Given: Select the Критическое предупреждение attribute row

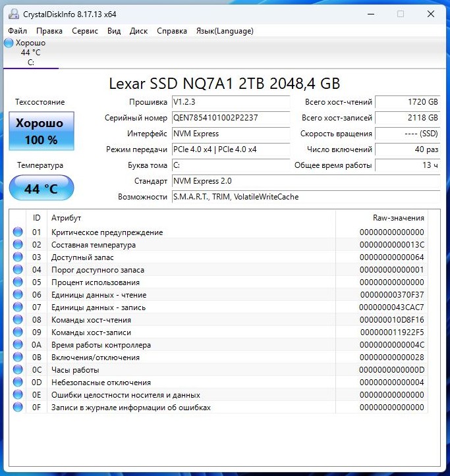Looking at the screenshot, I should point(219,232).
